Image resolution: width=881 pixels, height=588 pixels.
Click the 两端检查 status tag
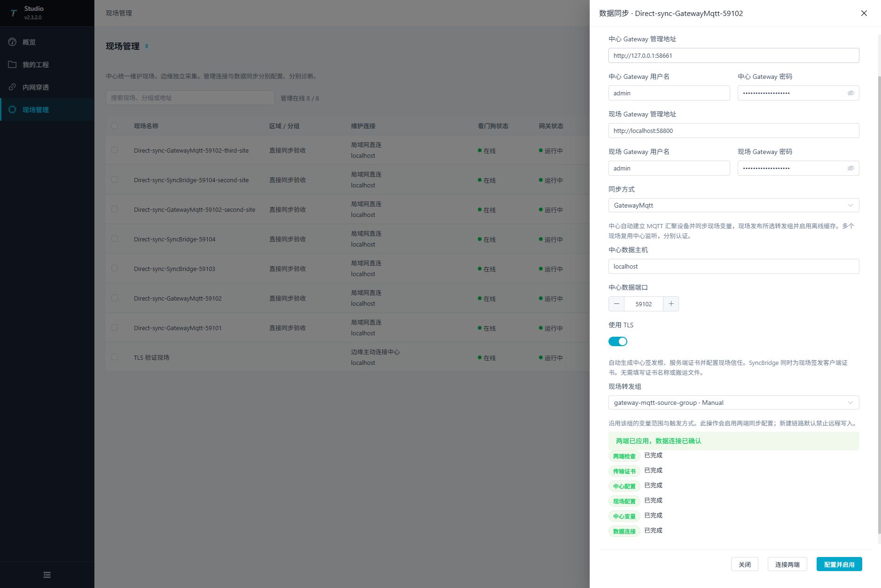click(x=624, y=456)
